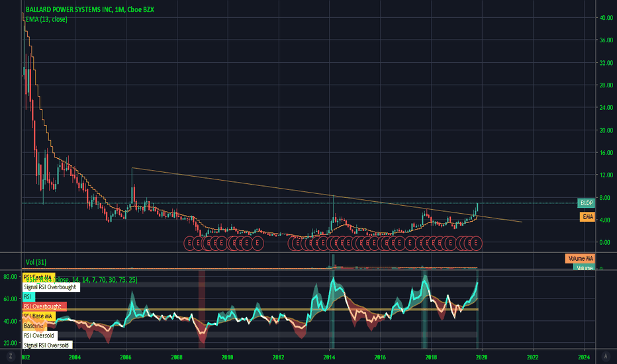This screenshot has height=364, width=617.
Task: Click the 40.00 price scale value
Action: click(x=606, y=18)
